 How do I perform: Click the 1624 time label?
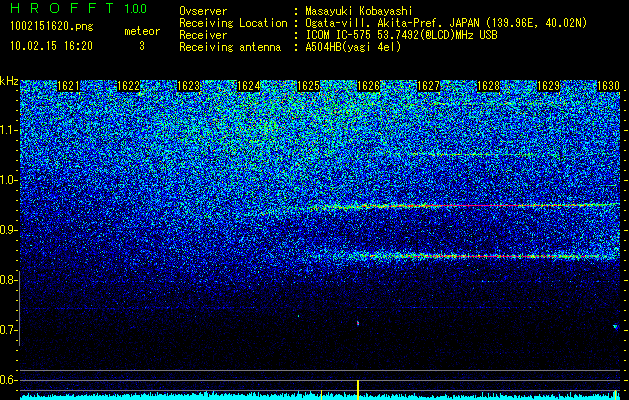tap(249, 86)
